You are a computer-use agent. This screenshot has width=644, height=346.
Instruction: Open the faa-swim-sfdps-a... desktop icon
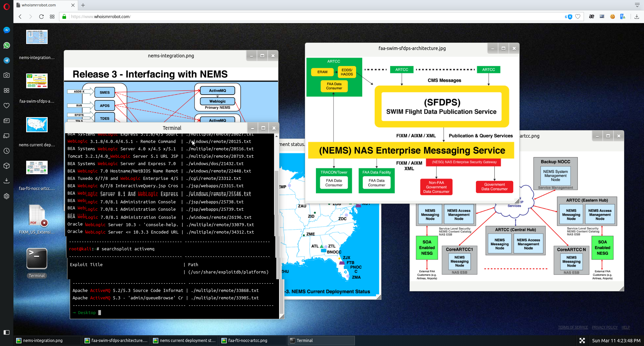(37, 81)
